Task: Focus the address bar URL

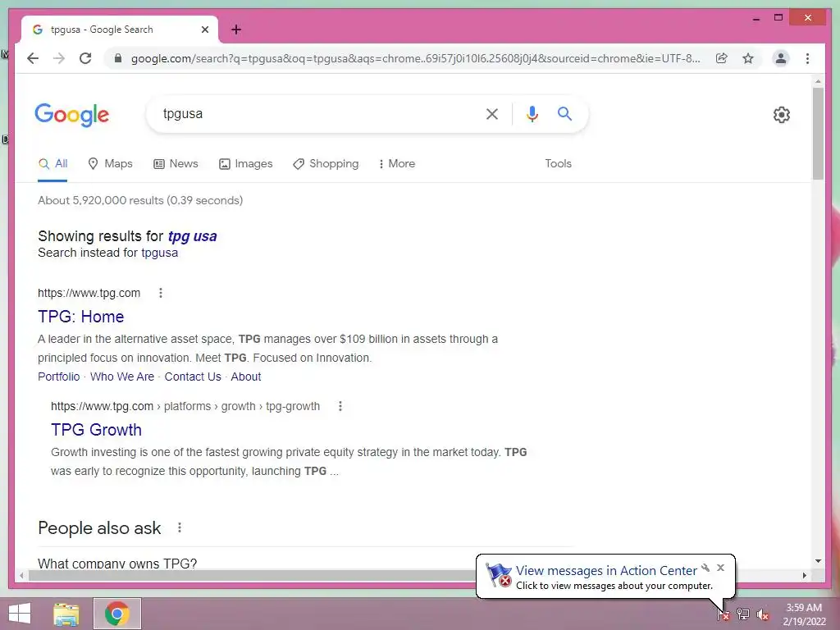Action: pyautogui.click(x=415, y=58)
